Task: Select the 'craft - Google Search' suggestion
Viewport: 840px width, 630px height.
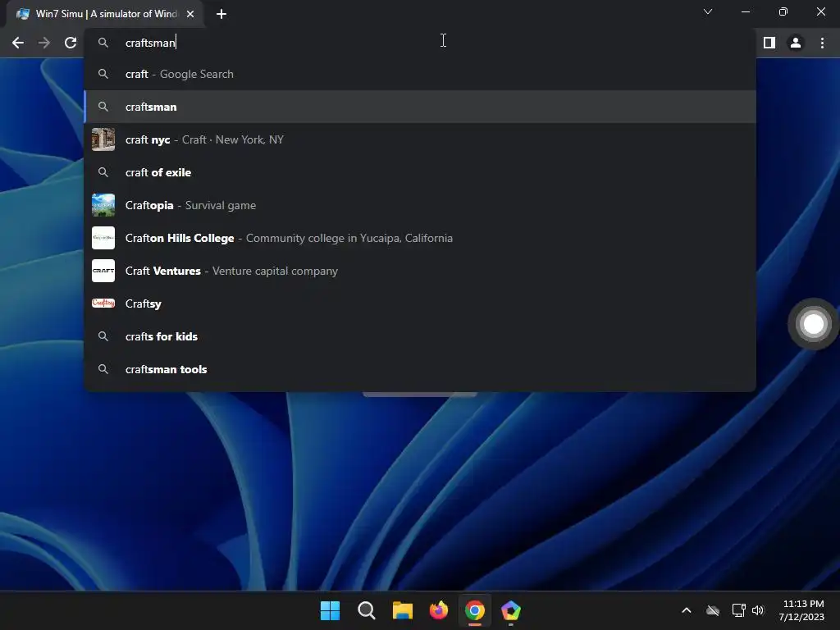Action: pos(420,74)
